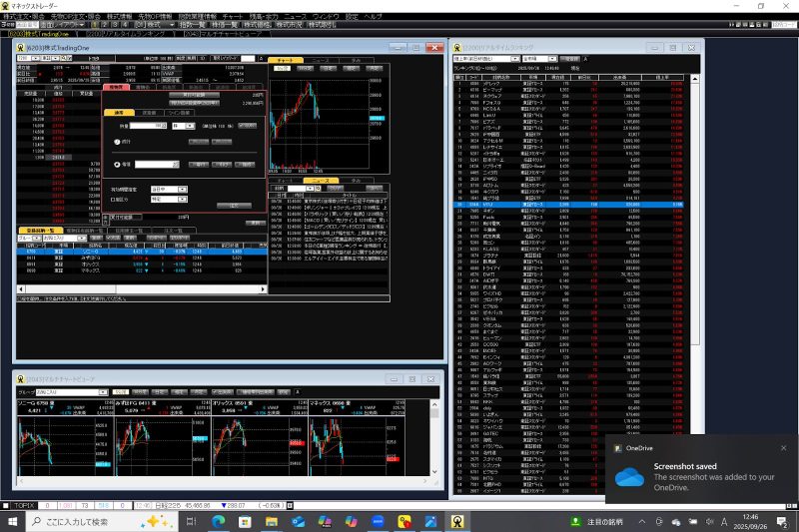Click the Windows Start button
Viewport: 799px width, 532px height.
pyautogui.click(x=12, y=521)
